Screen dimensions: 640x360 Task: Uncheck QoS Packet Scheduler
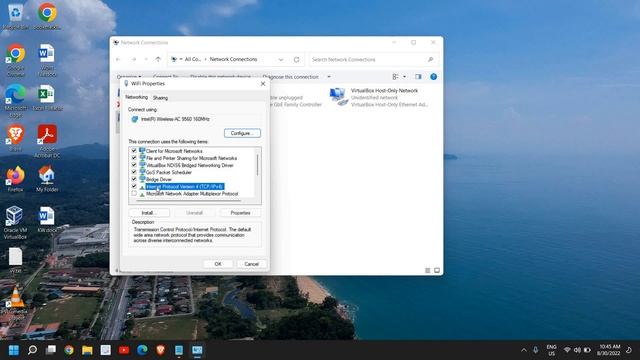click(x=134, y=172)
